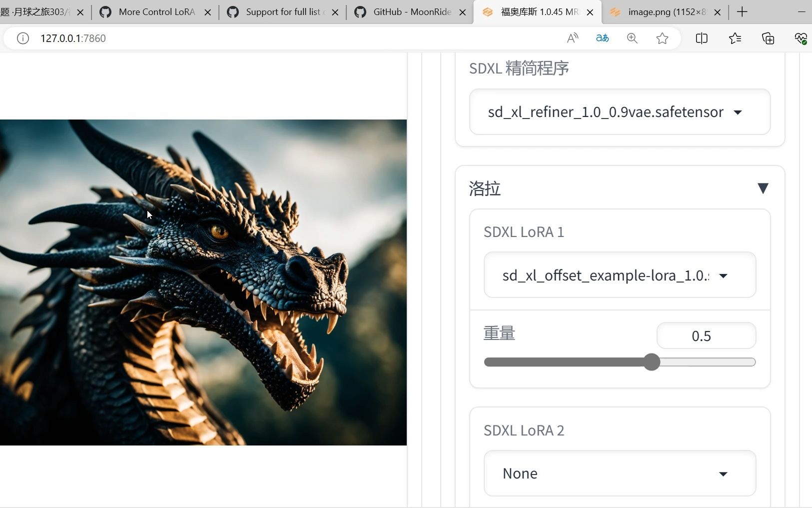Open the SDXL LoRA 1 dropdown
This screenshot has width=812, height=508.
[x=620, y=275]
